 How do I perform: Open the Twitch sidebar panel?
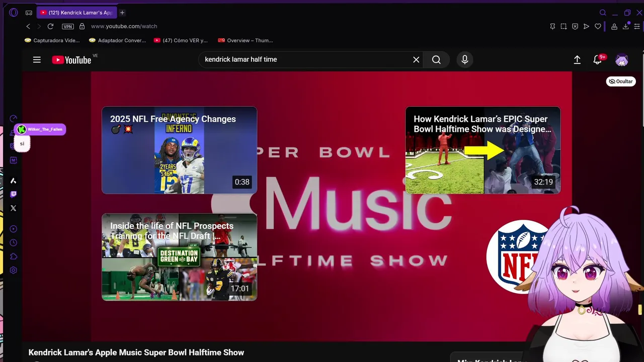(x=13, y=194)
